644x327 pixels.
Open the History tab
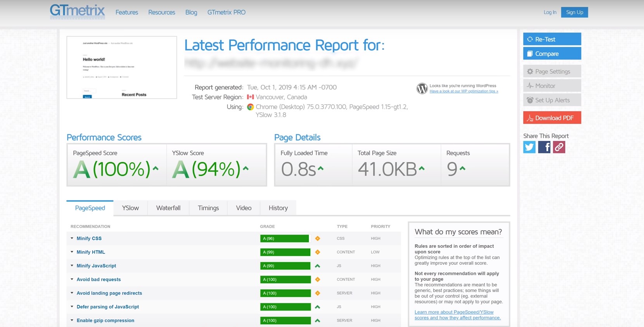pos(278,208)
